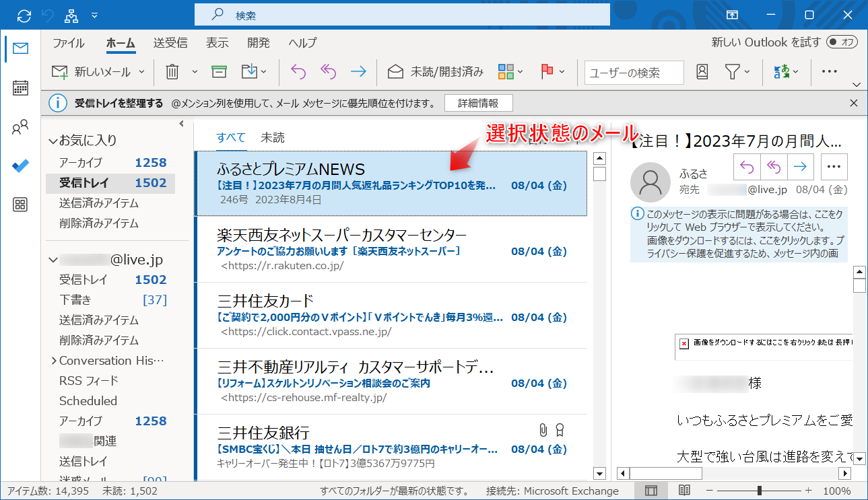The height and width of the screenshot is (500, 868).
Task: Open the Calendar view in sidebar
Action: coord(20,88)
